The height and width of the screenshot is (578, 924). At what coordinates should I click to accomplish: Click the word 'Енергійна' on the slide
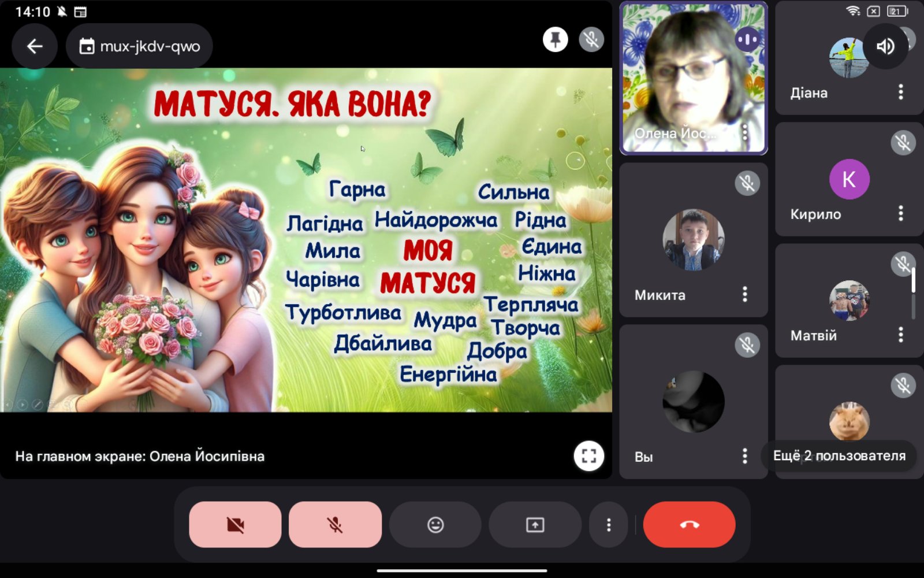pos(448,375)
